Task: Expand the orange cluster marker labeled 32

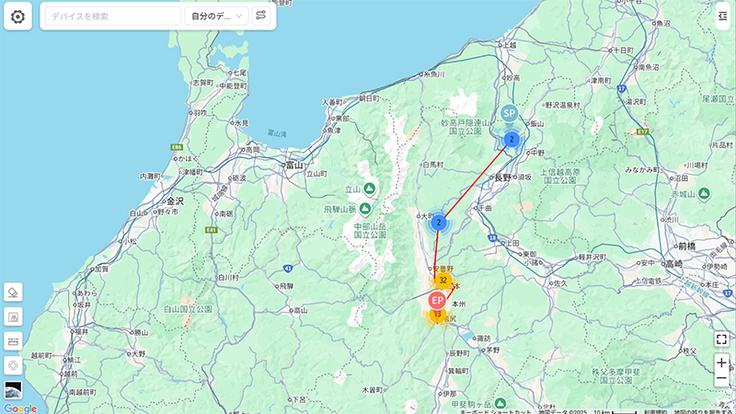Action: point(443,280)
